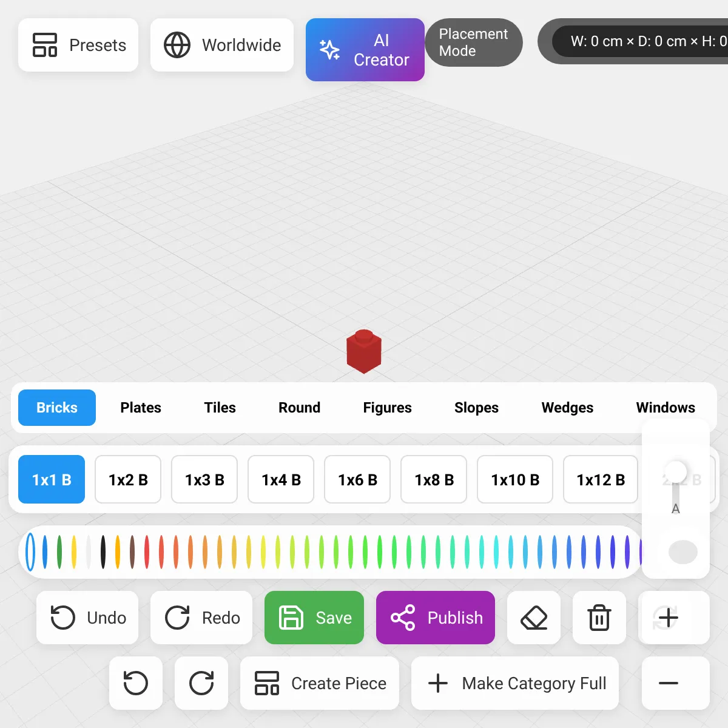Switch to the Windows category tab
Screen dimensions: 728x728
tap(666, 408)
